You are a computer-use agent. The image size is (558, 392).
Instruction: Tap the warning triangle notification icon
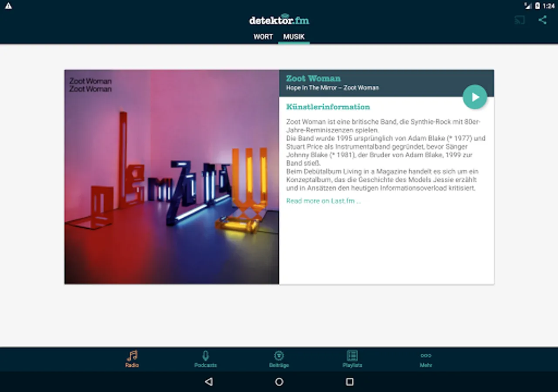pyautogui.click(x=8, y=6)
